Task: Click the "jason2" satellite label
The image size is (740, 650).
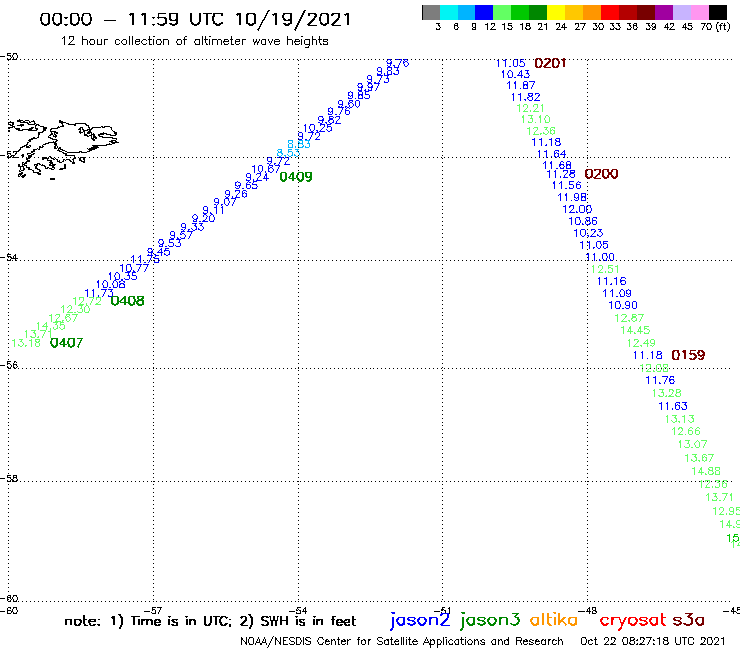Action: [x=420, y=620]
